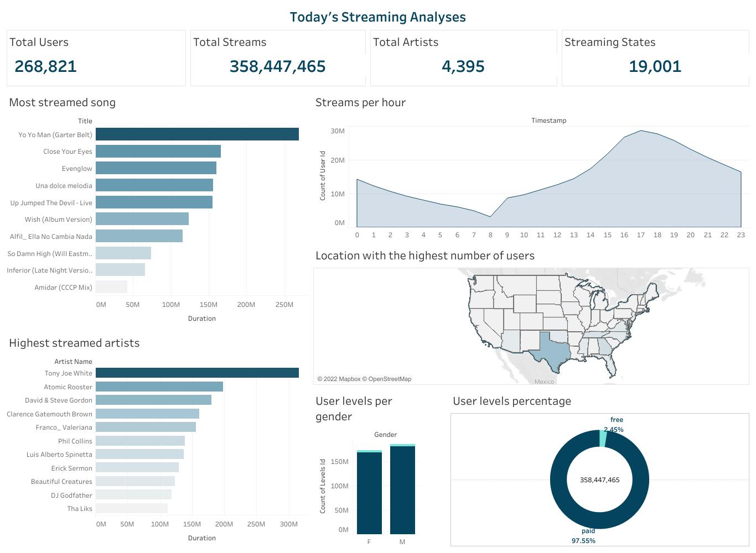Click the free segment of the donut chart
Screen dimensions: 756x553
click(x=603, y=438)
